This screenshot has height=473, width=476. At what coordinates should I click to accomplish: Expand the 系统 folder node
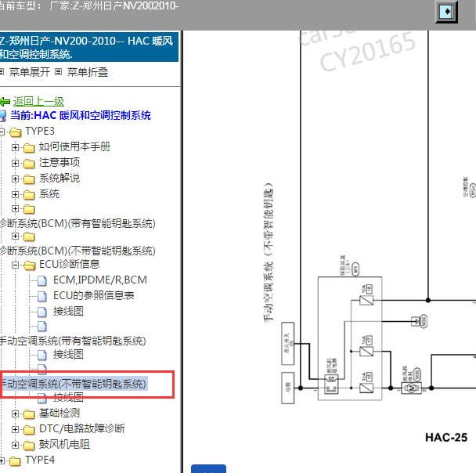[15, 194]
